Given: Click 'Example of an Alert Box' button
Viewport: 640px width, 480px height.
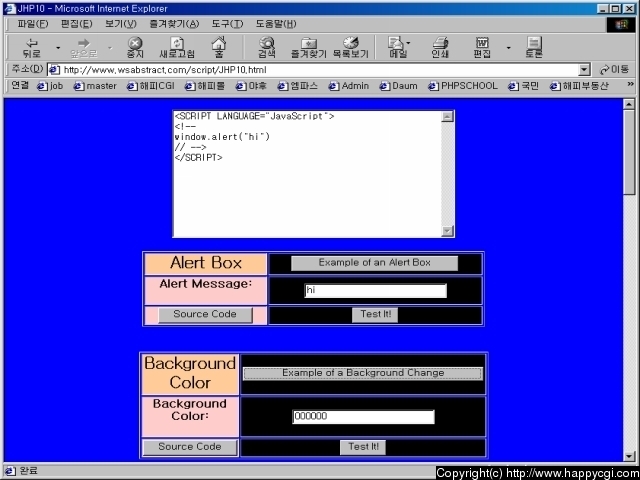Looking at the screenshot, I should click(x=374, y=263).
